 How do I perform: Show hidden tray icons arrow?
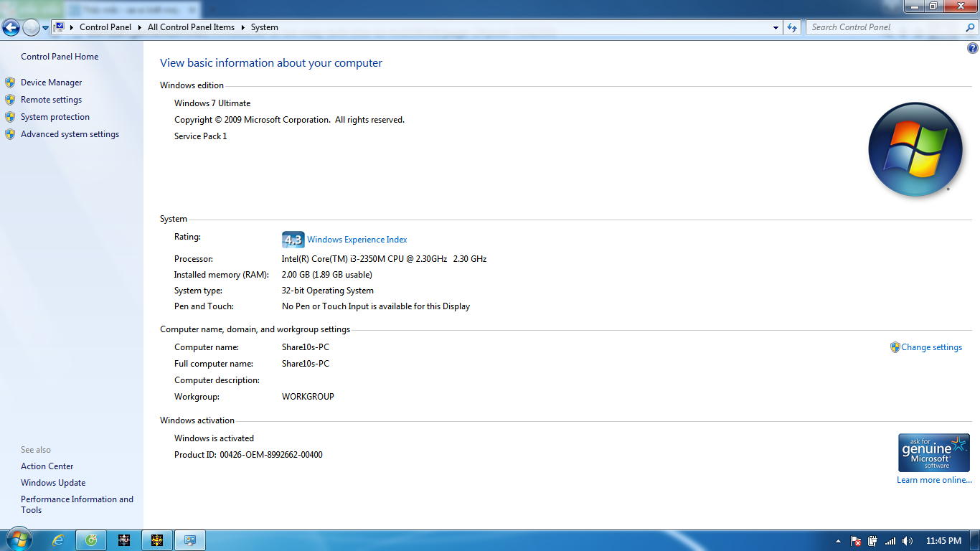click(838, 541)
